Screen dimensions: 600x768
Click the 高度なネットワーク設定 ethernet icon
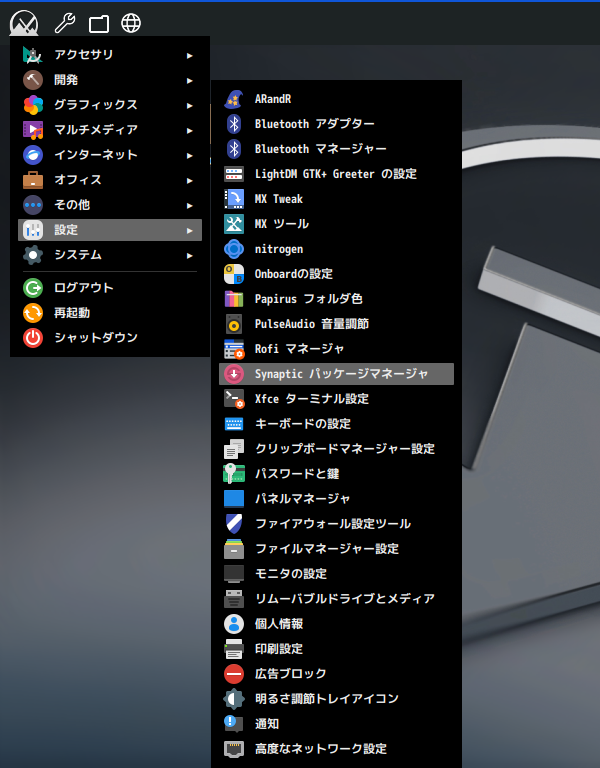point(234,749)
